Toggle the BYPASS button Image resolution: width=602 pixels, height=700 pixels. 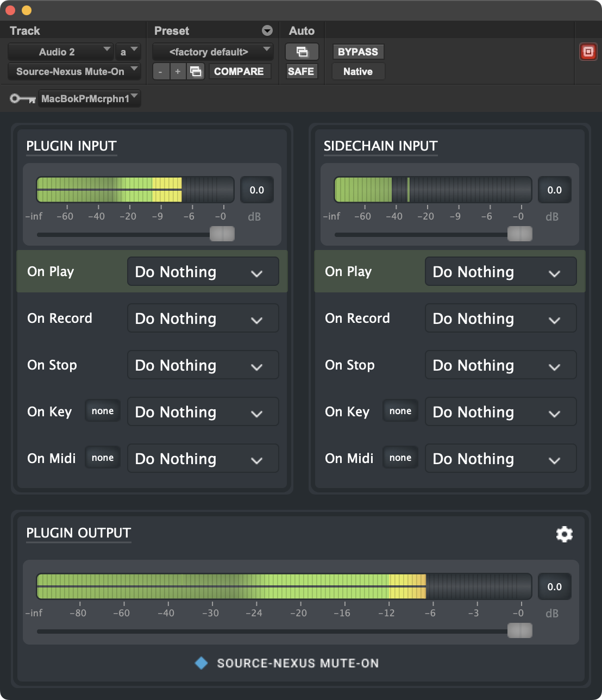pos(358,52)
